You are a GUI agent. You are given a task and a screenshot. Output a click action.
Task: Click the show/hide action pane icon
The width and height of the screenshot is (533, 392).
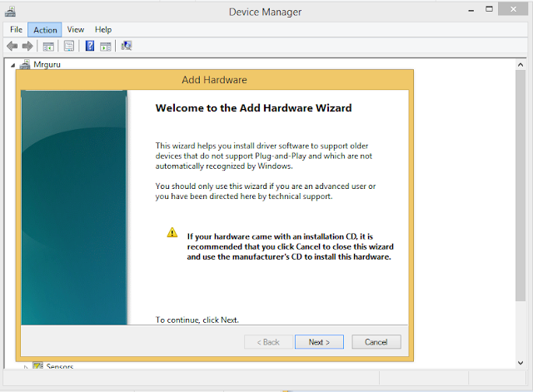(x=106, y=47)
